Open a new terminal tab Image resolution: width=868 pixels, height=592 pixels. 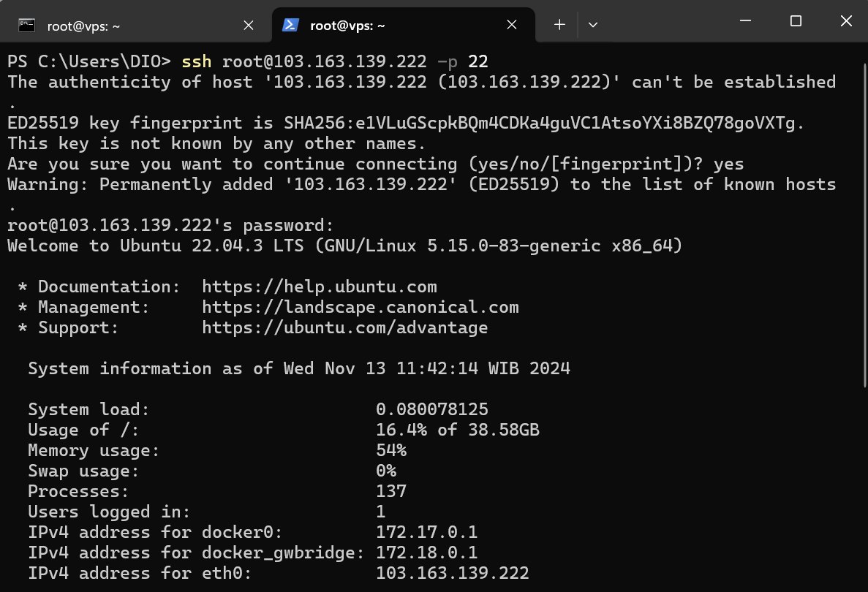[559, 25]
